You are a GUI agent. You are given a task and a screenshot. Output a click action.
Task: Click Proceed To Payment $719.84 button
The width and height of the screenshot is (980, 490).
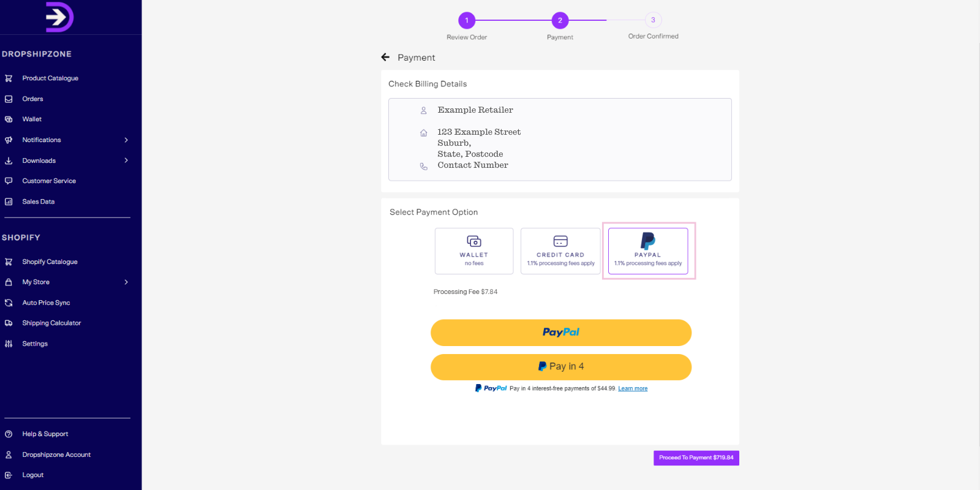pos(696,458)
